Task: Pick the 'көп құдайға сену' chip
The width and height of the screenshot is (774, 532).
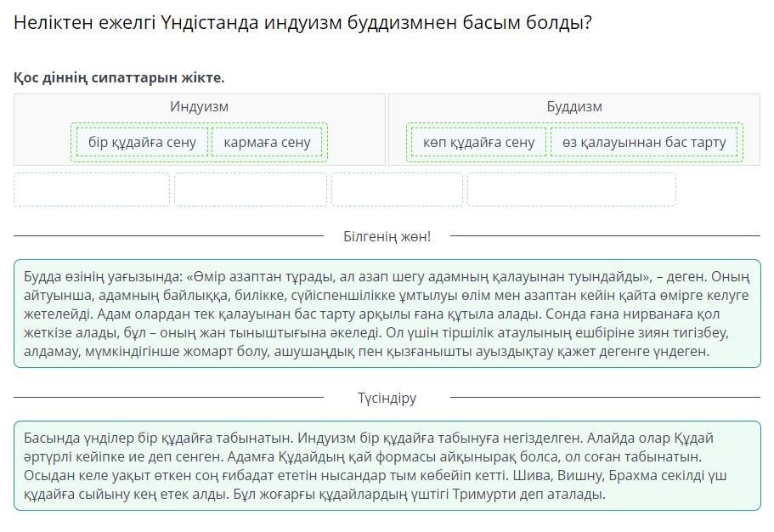Action: (x=479, y=143)
